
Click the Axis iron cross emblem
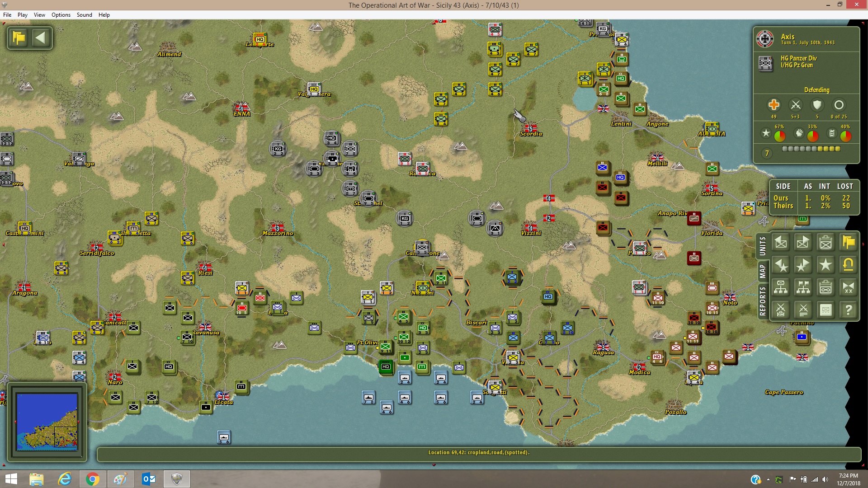tap(765, 39)
